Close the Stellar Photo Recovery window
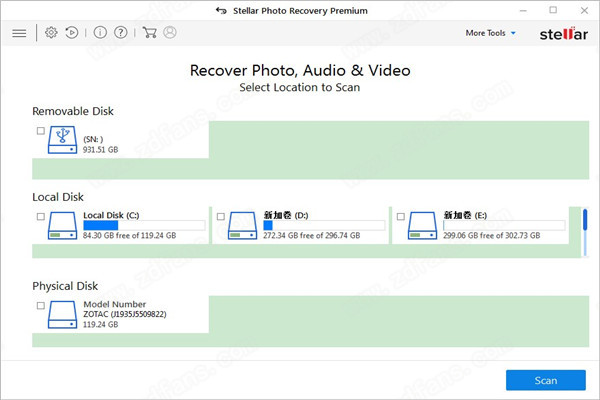The image size is (600, 400). (584, 10)
